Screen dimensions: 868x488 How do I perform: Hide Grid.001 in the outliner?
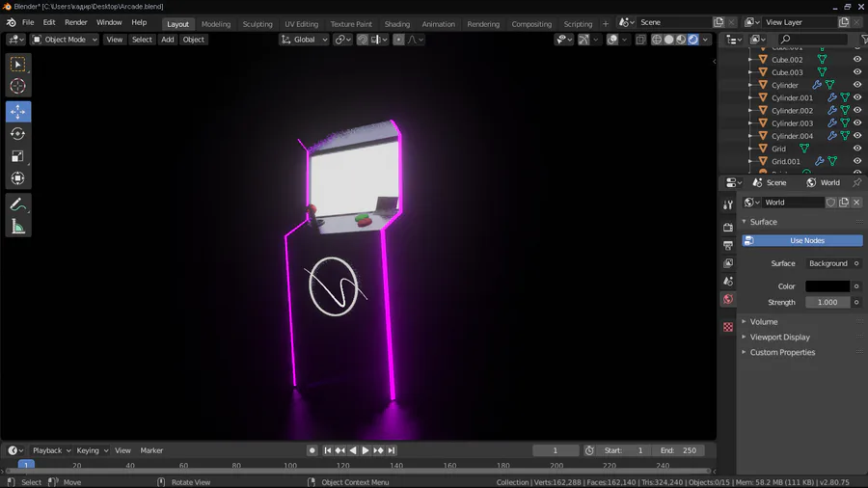pyautogui.click(x=857, y=161)
